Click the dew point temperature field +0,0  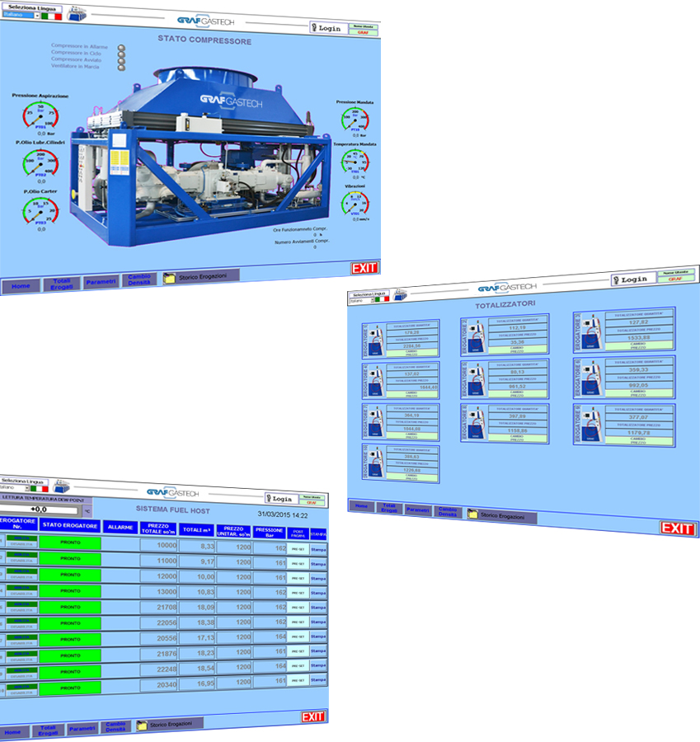tap(39, 510)
